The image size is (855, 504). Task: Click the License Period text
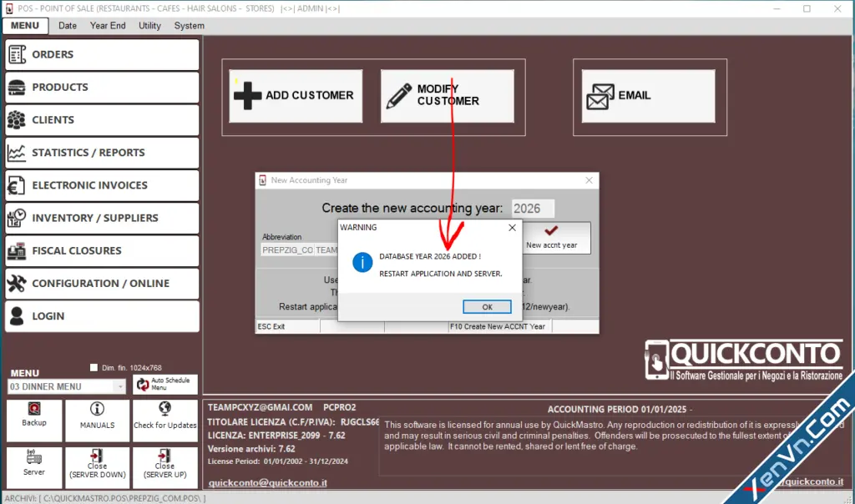point(277,461)
